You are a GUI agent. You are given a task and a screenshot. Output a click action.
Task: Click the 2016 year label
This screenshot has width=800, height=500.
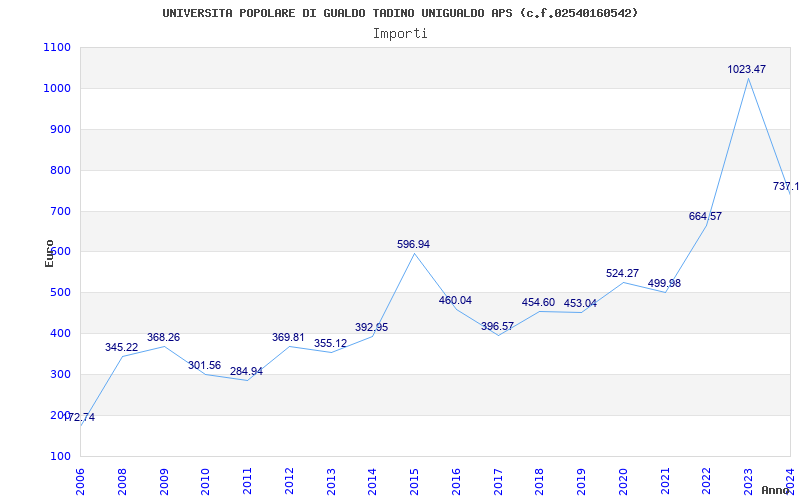(456, 482)
